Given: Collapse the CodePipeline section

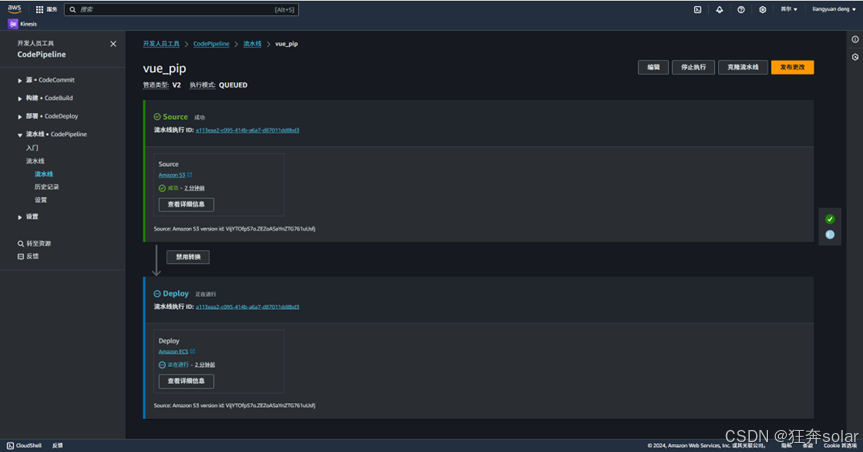Looking at the screenshot, I should pyautogui.click(x=20, y=135).
